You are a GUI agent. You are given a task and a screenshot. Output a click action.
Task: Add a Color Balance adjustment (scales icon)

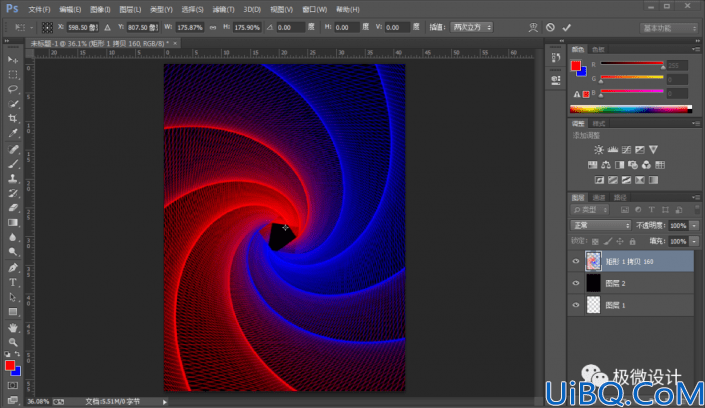[606, 165]
